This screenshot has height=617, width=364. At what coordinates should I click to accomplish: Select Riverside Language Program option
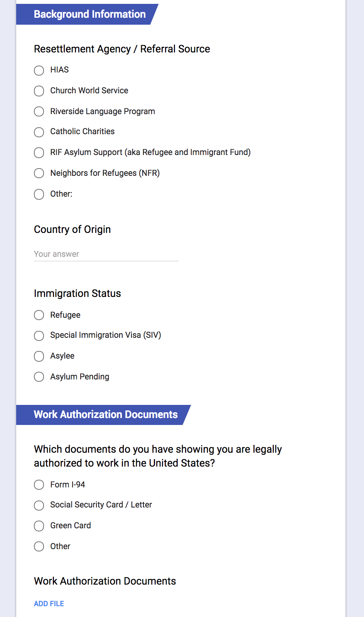(x=39, y=111)
